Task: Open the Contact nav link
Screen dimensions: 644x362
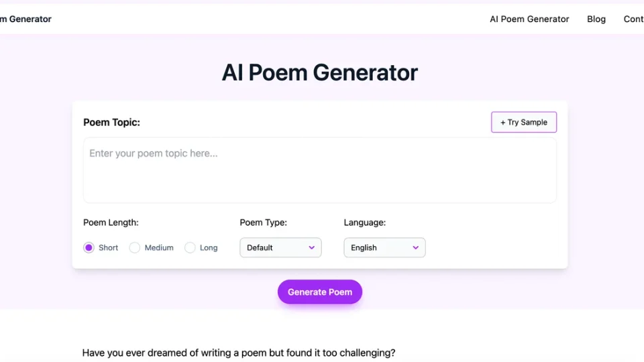Action: coord(633,19)
